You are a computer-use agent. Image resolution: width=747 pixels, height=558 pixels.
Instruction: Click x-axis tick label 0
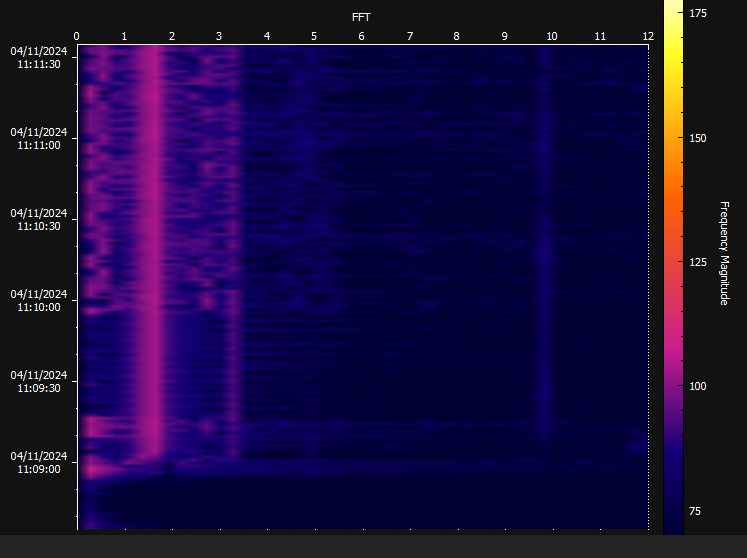point(77,36)
